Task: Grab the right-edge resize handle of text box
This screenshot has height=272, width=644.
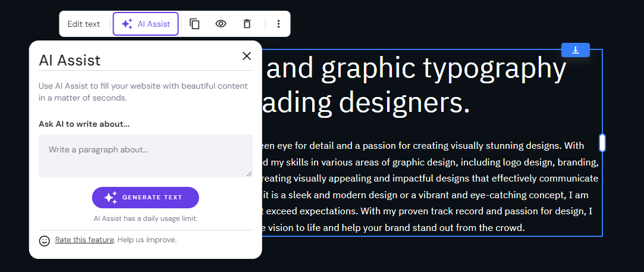Action: pyautogui.click(x=602, y=143)
